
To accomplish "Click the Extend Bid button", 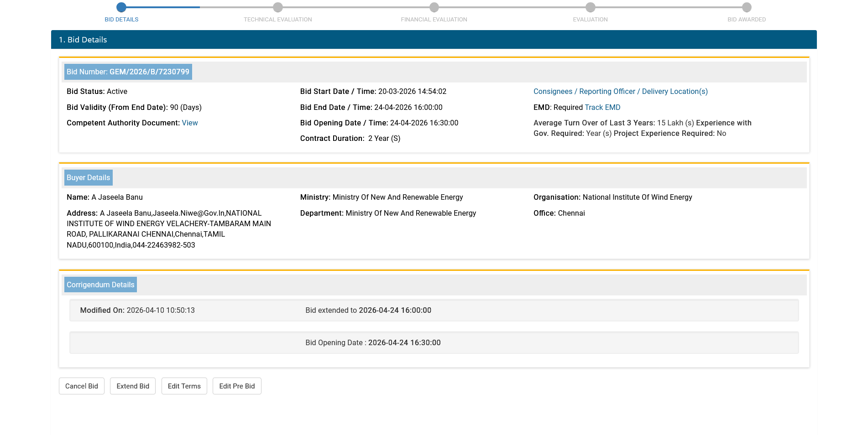I will [x=133, y=386].
